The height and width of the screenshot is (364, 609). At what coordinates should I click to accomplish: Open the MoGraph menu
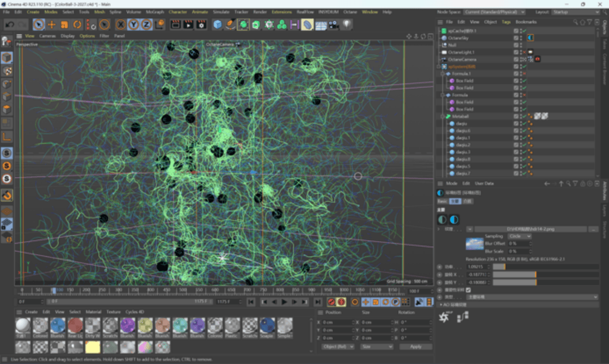coord(154,11)
